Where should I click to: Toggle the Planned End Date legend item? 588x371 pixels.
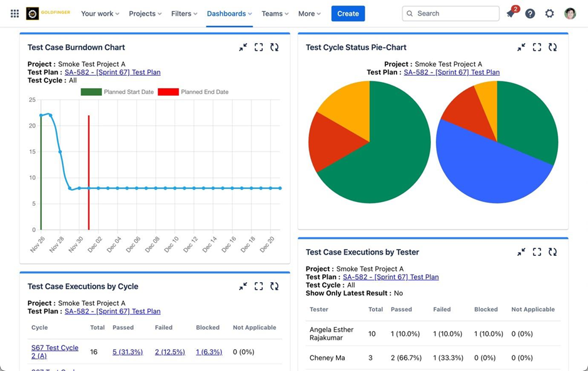pos(193,92)
